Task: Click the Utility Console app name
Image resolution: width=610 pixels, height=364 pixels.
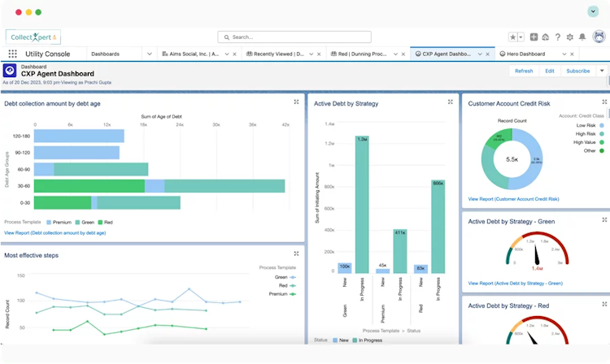Action: [x=47, y=54]
